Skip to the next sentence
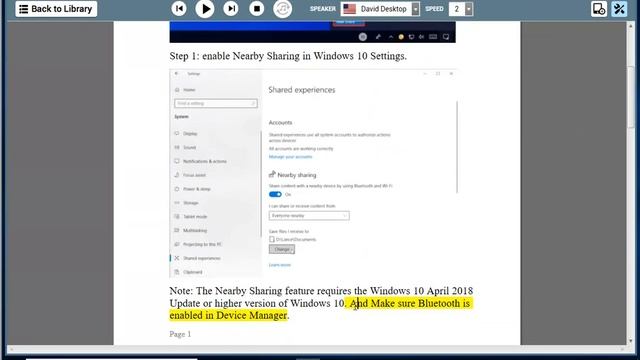640x360 pixels. pyautogui.click(x=231, y=9)
